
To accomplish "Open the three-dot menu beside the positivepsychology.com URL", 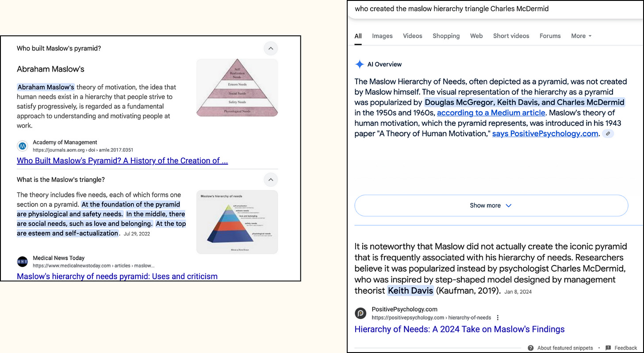I will (498, 318).
